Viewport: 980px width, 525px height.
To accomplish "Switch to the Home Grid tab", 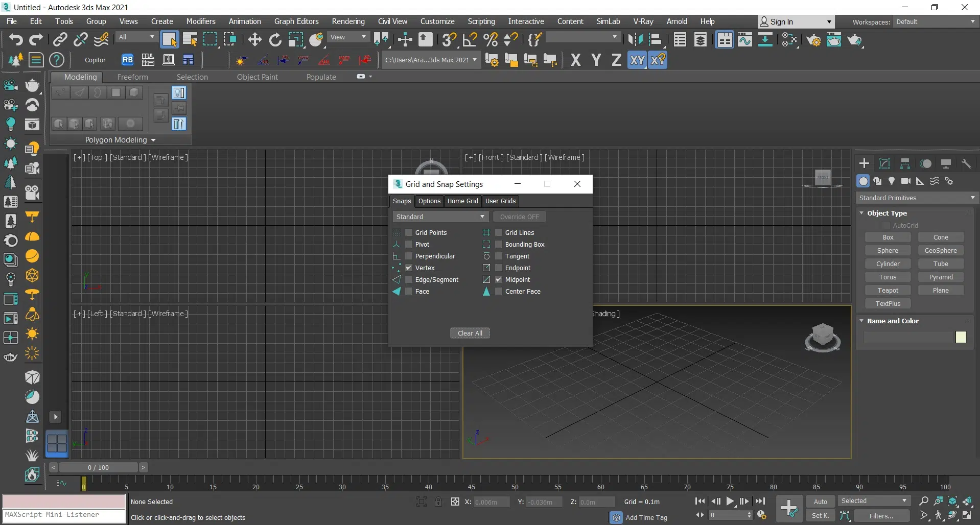I will click(x=462, y=201).
